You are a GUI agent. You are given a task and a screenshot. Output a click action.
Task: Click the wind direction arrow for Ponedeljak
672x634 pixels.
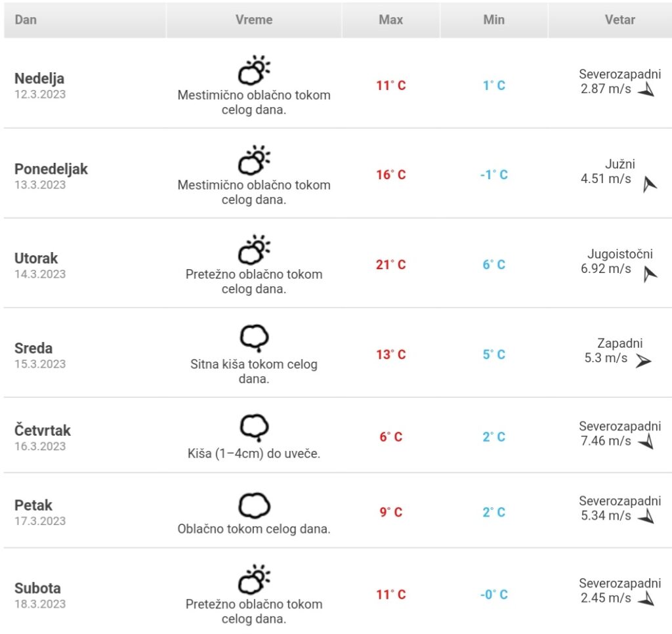pyautogui.click(x=649, y=184)
